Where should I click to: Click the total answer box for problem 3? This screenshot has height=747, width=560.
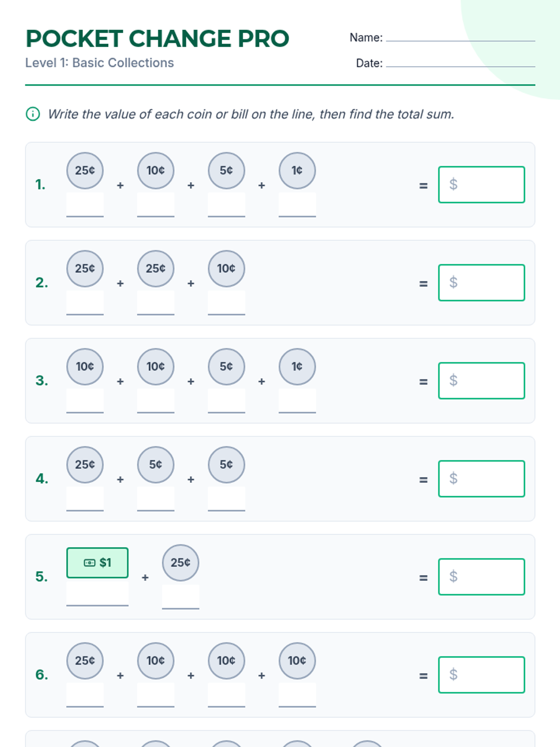tap(482, 381)
